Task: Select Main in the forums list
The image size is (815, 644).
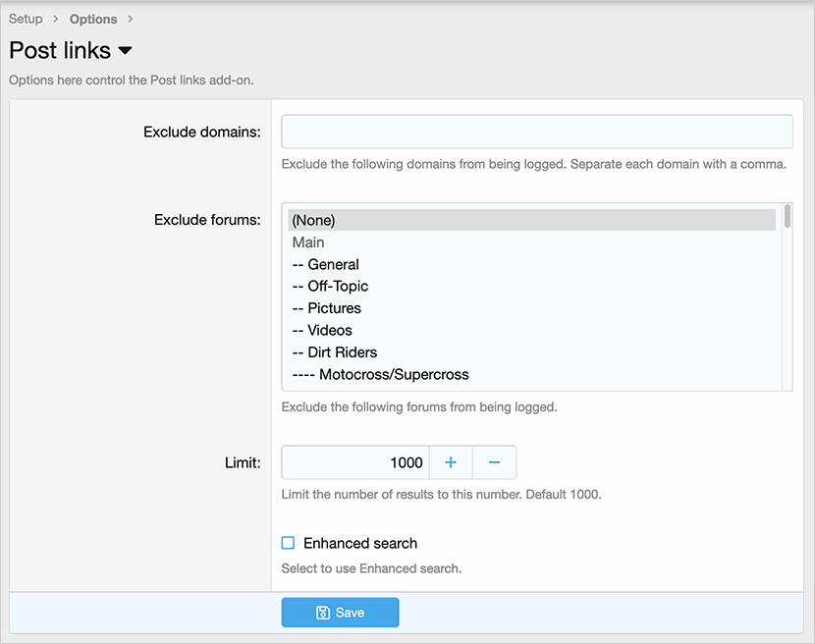Action: 308,242
